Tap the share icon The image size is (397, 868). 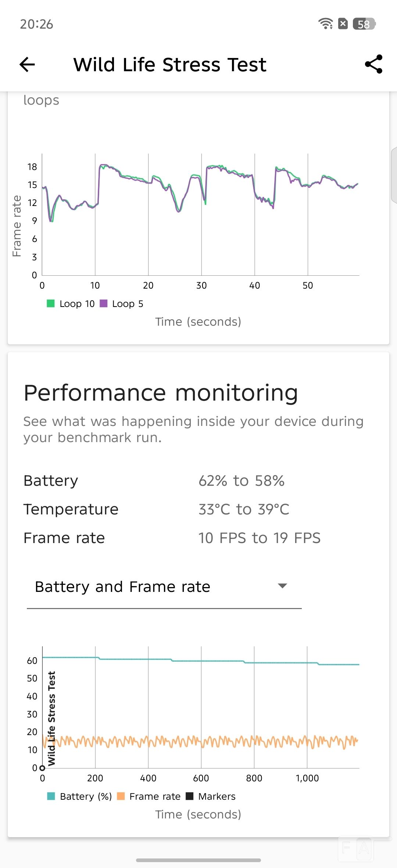click(x=373, y=65)
